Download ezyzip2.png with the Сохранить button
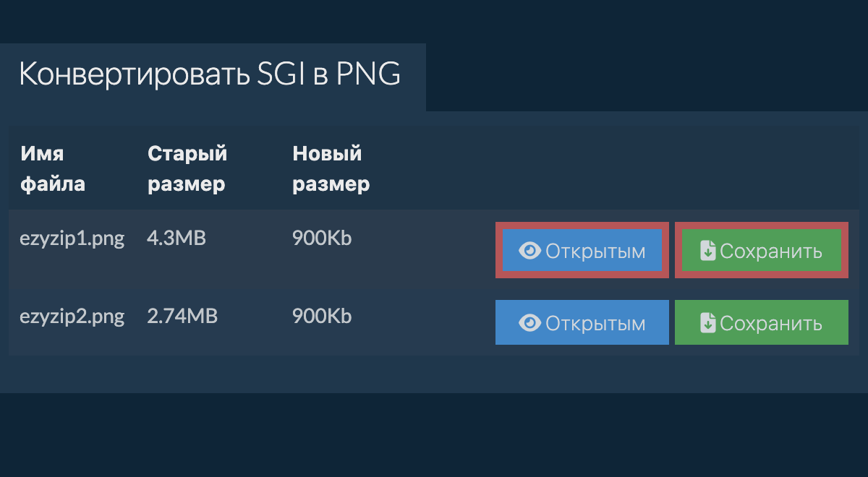Image resolution: width=868 pixels, height=477 pixels. click(761, 323)
